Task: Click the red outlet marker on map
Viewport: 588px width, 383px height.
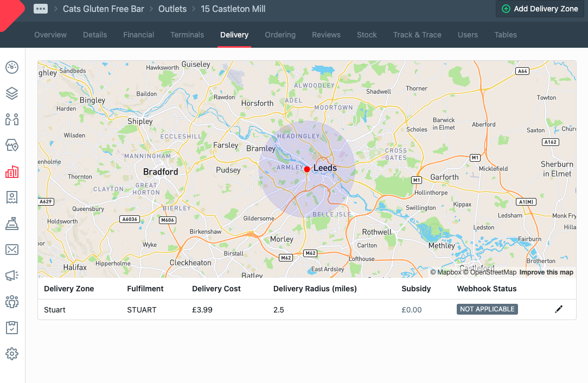Action: tap(307, 169)
